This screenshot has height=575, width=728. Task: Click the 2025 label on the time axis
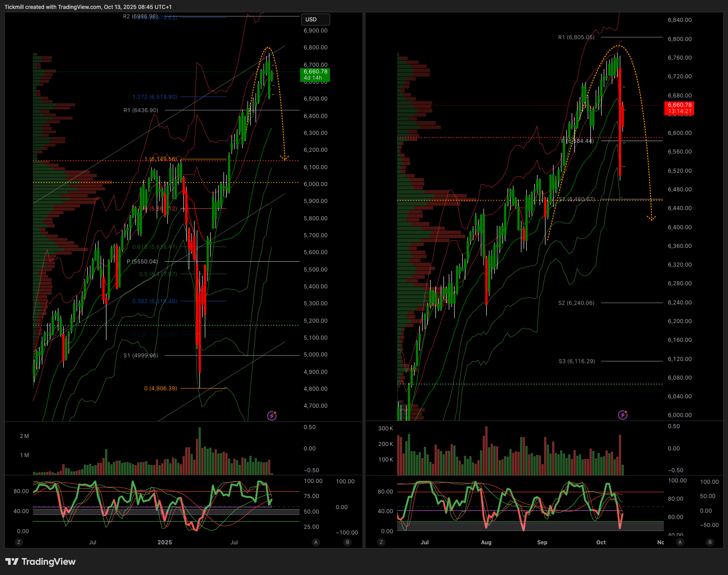(165, 542)
